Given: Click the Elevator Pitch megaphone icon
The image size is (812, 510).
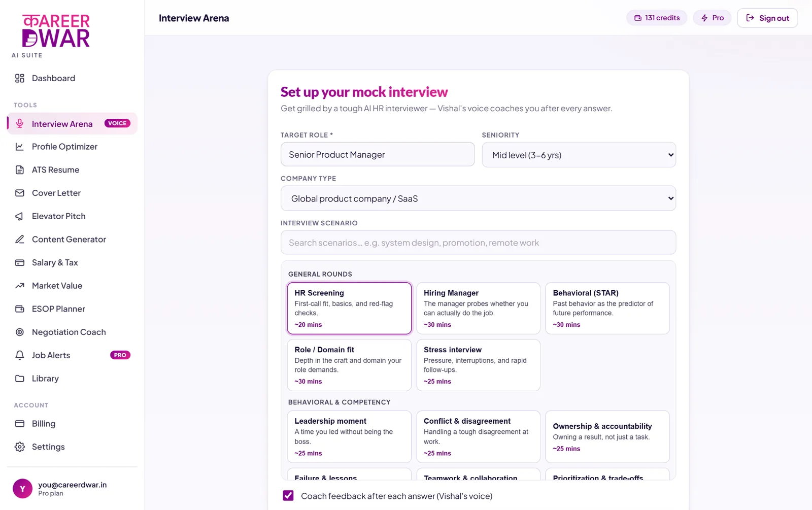Looking at the screenshot, I should (x=20, y=216).
